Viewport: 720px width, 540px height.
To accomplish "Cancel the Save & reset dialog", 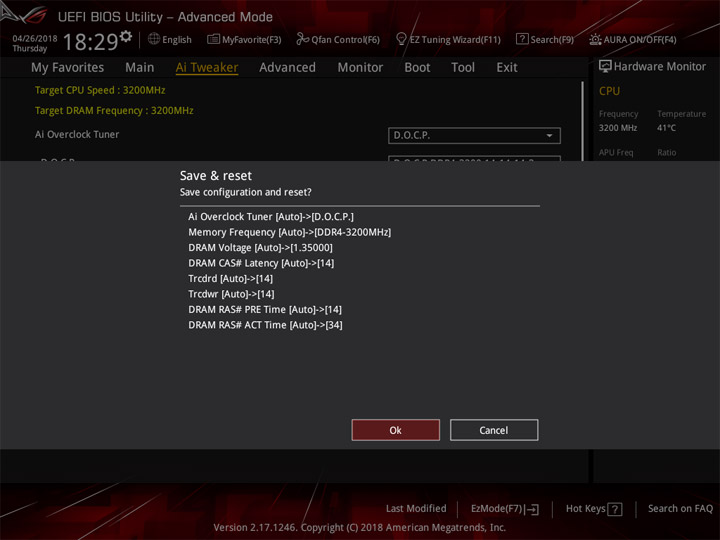I will coord(494,430).
